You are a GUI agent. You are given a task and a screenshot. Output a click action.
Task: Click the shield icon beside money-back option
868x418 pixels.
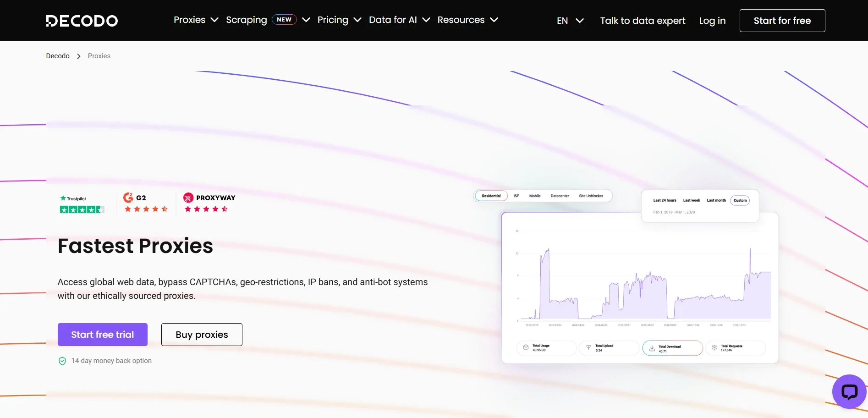(x=62, y=361)
